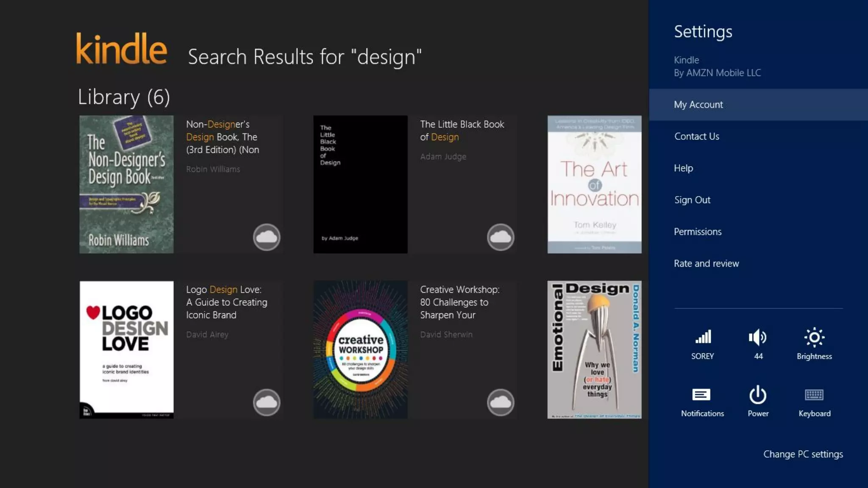Click the volume speaker icon showing 44
The width and height of the screenshot is (868, 488).
[x=758, y=338]
